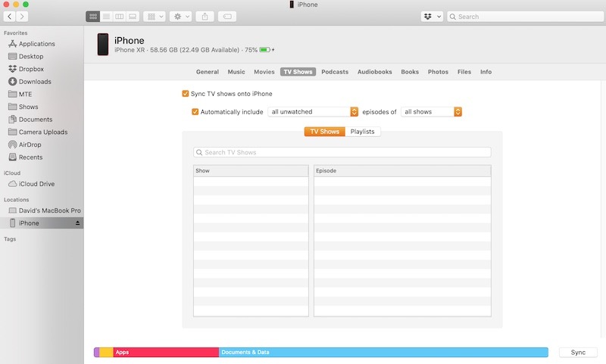The width and height of the screenshot is (606, 364).
Task: Switch to list view in toolbar
Action: coord(106,16)
